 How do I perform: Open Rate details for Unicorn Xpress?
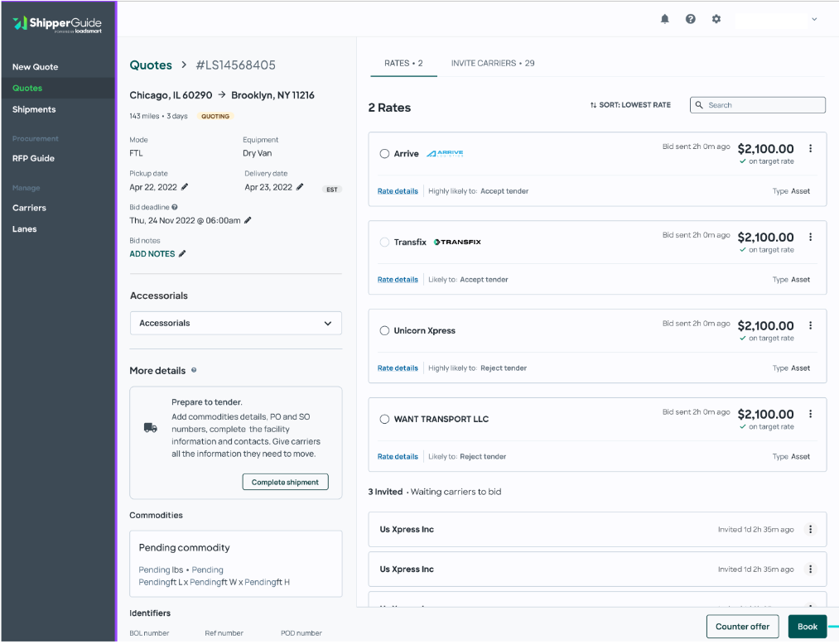point(398,368)
